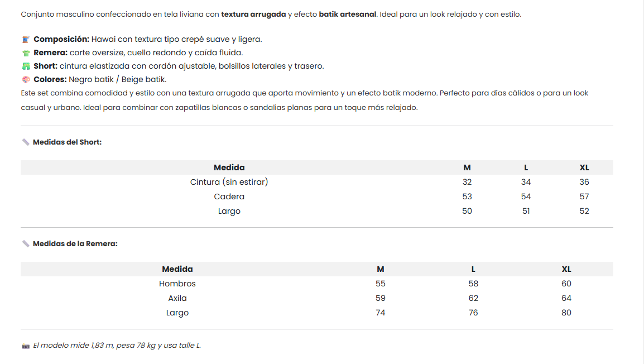The height and width of the screenshot is (364, 644).
Task: Select the 'Medidas de la Remera:' heading
Action: [x=75, y=244]
